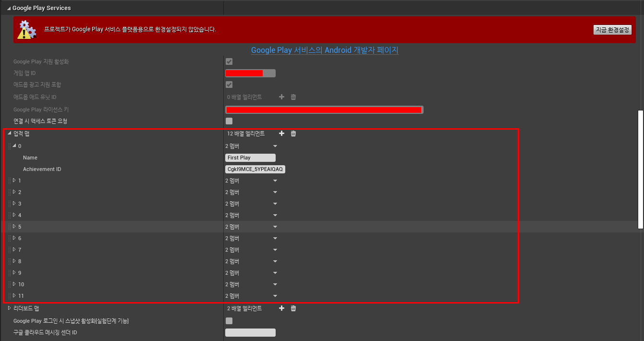Edit the First Play name field
This screenshot has height=341, width=644.
coord(250,158)
